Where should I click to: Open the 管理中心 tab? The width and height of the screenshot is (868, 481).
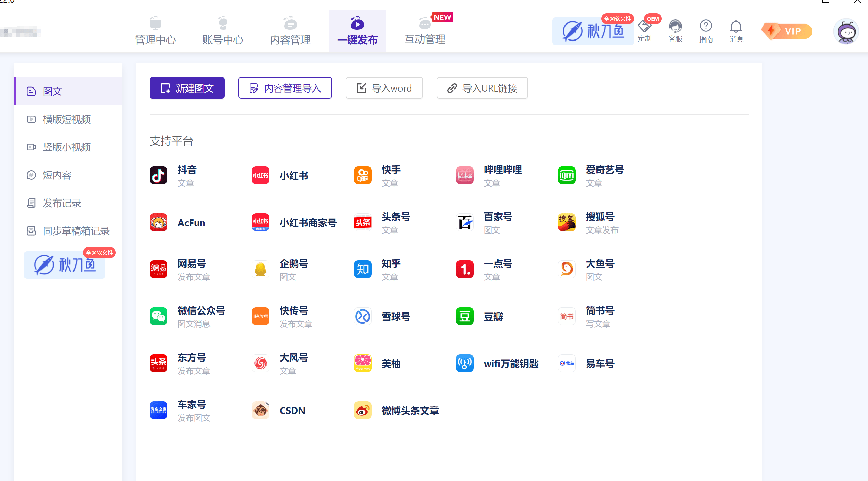click(x=155, y=31)
